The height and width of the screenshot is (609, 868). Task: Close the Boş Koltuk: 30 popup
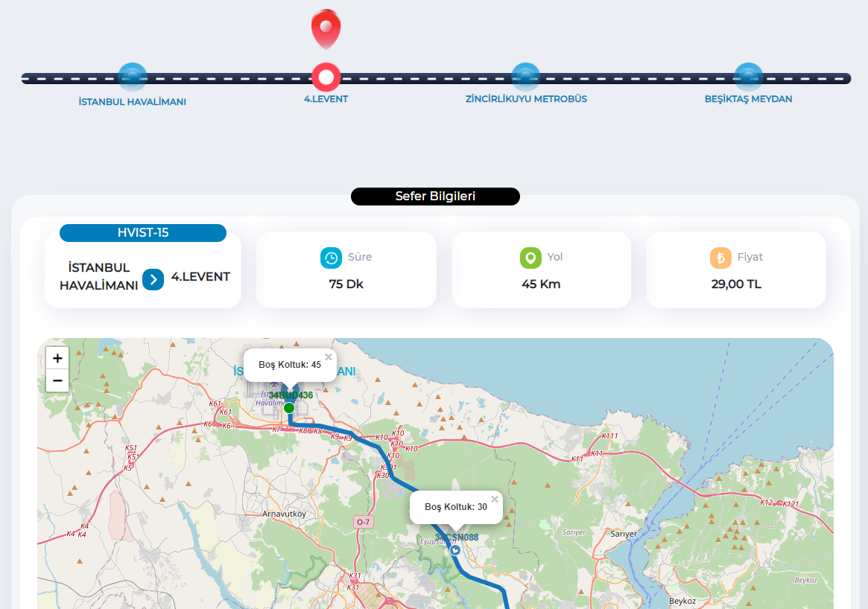tap(495, 500)
